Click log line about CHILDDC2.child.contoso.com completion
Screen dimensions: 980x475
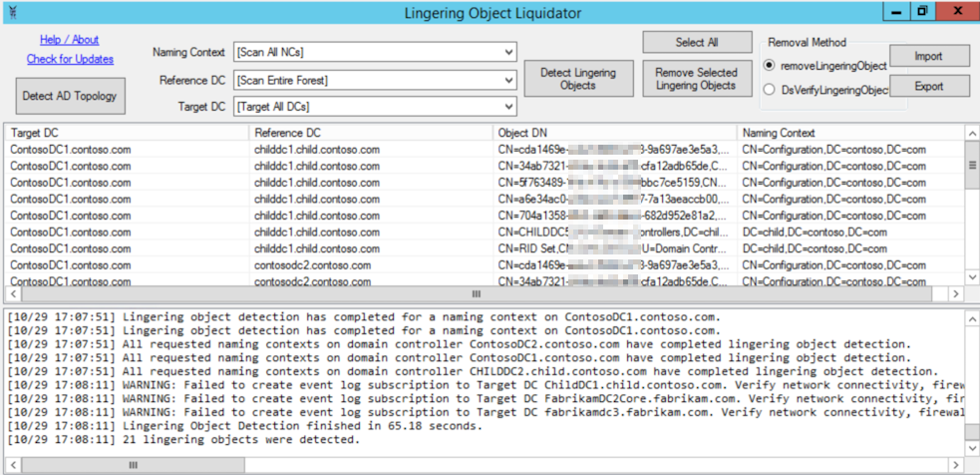[474, 371]
